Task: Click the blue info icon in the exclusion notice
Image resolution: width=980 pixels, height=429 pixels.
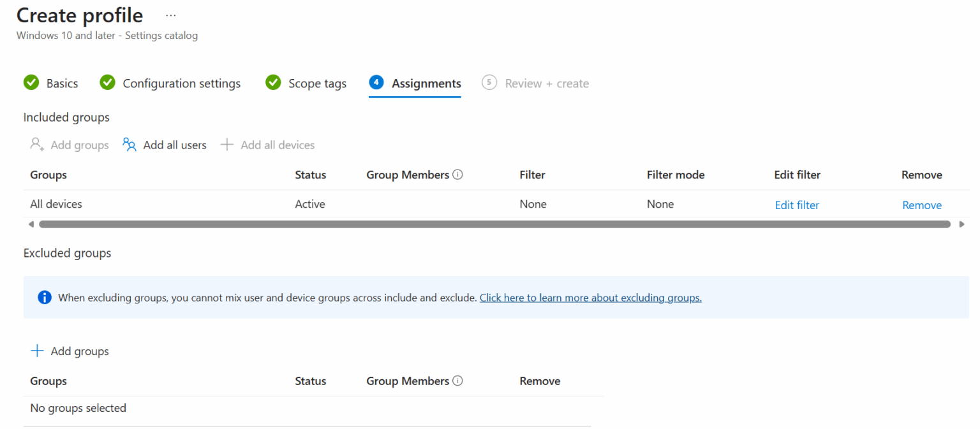Action: click(x=45, y=297)
